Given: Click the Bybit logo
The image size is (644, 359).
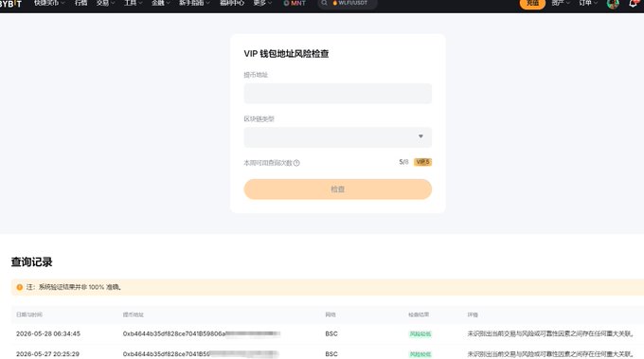Looking at the screenshot, I should (10, 3).
